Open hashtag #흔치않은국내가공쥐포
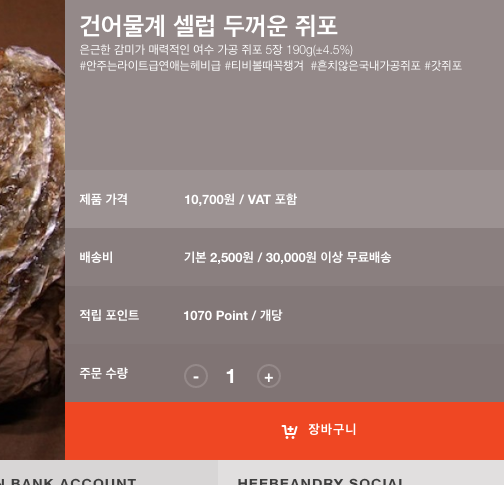Viewport: 504px width, 485px height. click(365, 66)
